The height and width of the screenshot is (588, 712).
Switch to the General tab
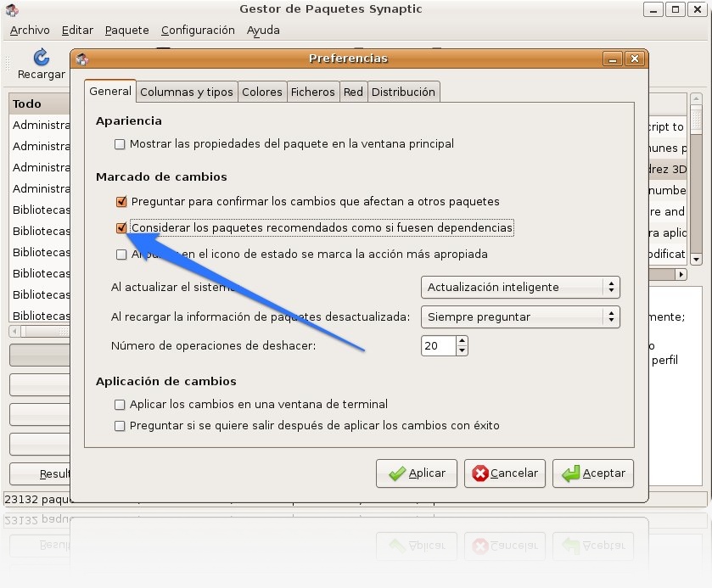(110, 92)
